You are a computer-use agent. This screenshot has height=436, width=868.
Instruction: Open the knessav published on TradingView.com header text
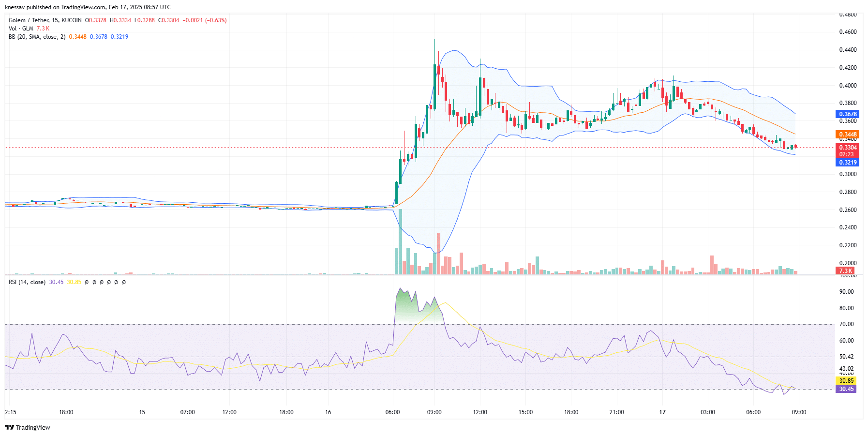click(x=88, y=7)
